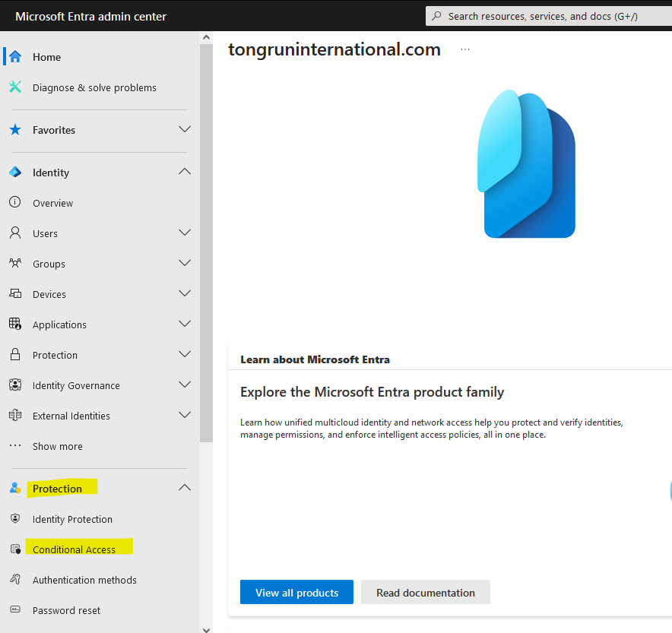Collapse the Identity section chevron
Viewport: 672px width, 633px height.
[185, 172]
